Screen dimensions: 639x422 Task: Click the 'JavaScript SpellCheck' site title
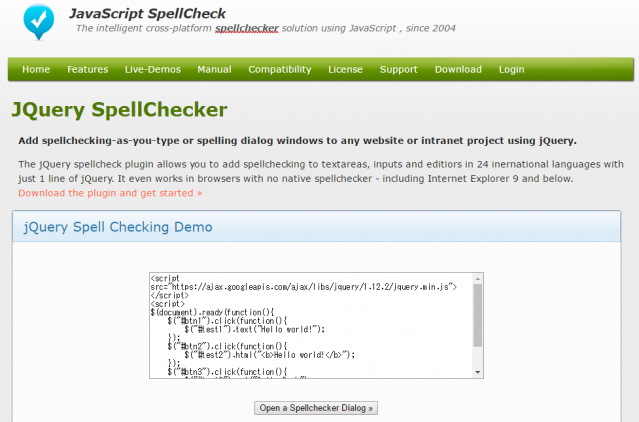pyautogui.click(x=147, y=13)
